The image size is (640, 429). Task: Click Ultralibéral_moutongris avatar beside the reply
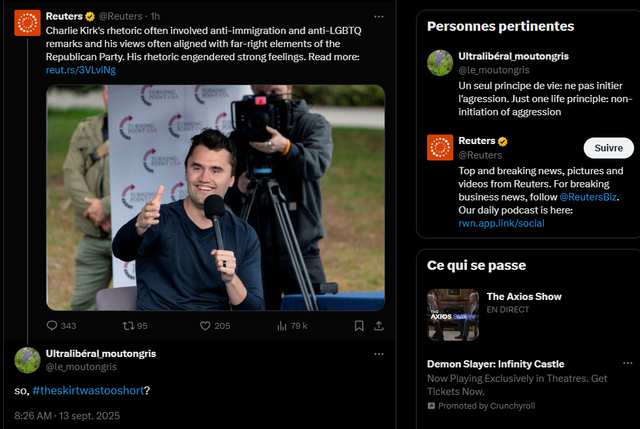coord(27,360)
